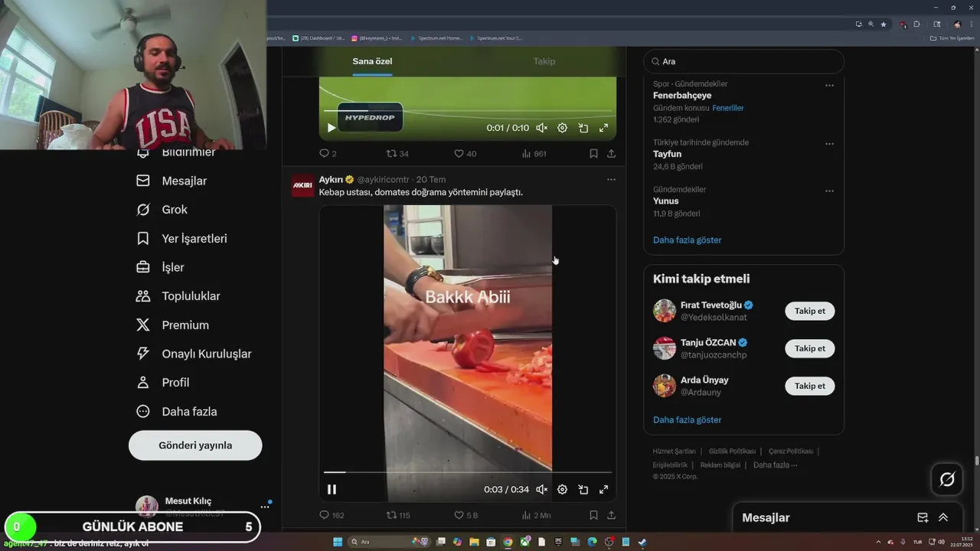Switch to the Sana özel tab
This screenshot has width=980, height=551.
(x=372, y=61)
